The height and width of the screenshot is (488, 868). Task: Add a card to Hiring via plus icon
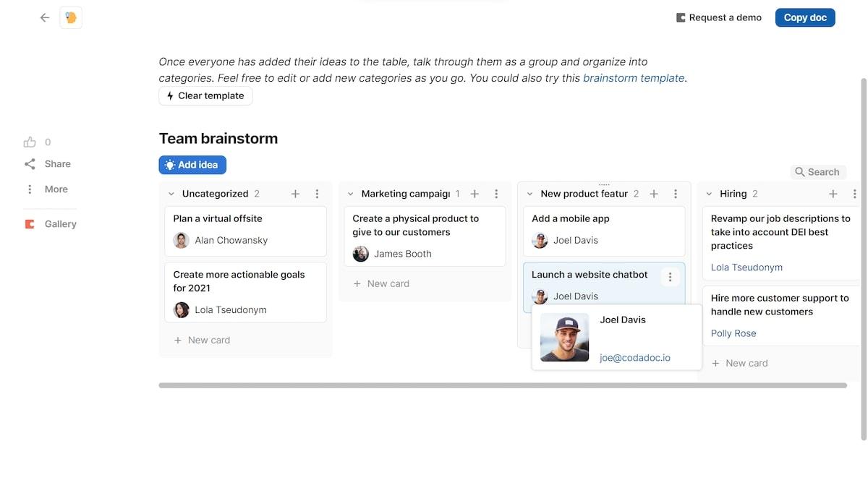[833, 194]
